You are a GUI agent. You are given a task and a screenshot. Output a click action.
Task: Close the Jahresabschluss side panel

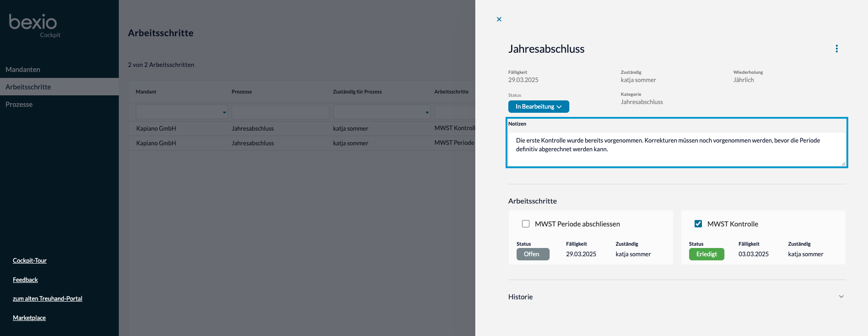499,19
